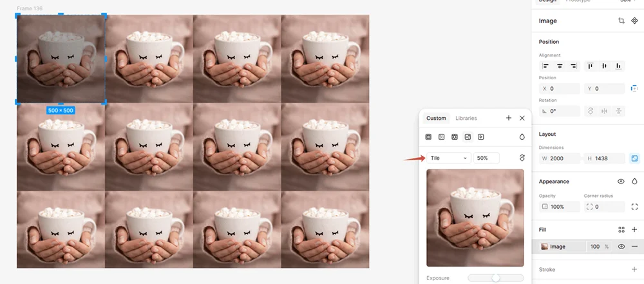Image resolution: width=644 pixels, height=284 pixels.
Task: Click the Image fill thumbnail swatch
Action: 545,247
